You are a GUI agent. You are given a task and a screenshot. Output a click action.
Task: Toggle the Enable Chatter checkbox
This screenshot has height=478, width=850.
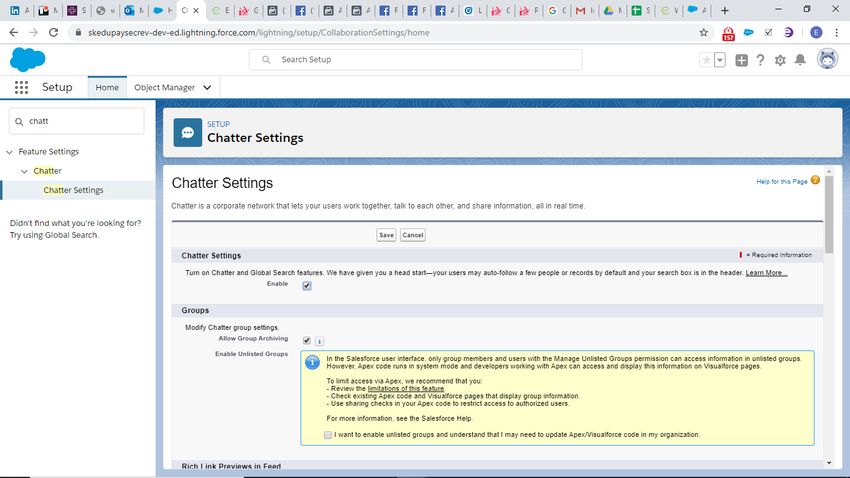click(307, 285)
